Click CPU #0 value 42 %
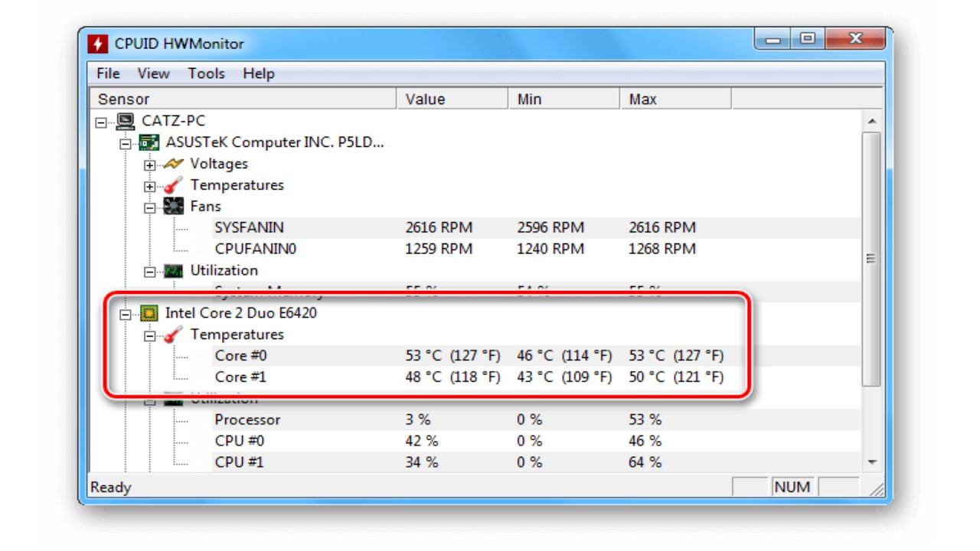The image size is (980, 551). click(422, 442)
